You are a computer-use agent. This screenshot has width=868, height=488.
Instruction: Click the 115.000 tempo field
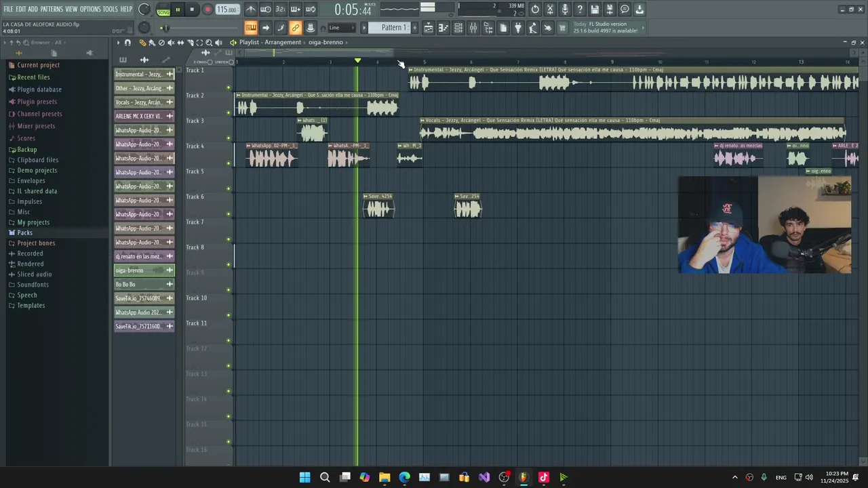227,9
